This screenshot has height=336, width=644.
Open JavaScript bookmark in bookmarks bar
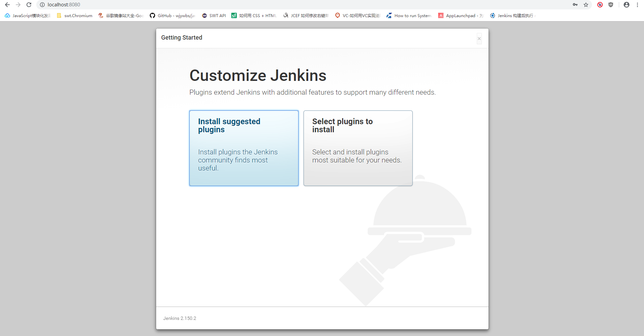click(28, 15)
